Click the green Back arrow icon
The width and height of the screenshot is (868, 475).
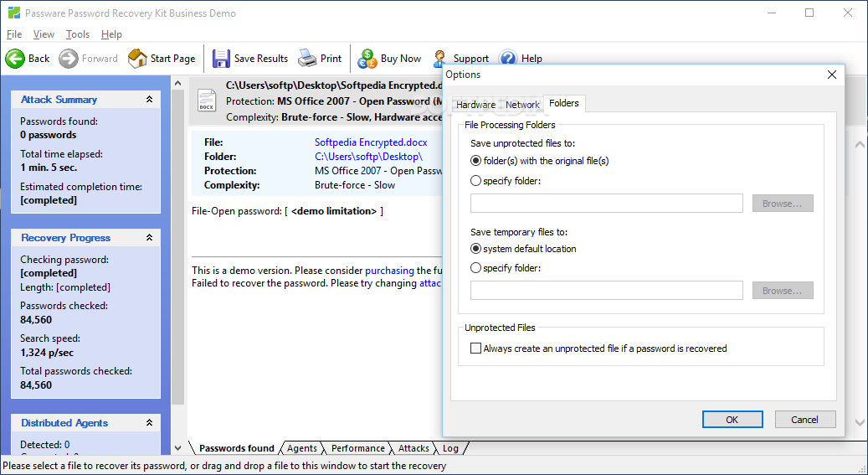pos(15,58)
